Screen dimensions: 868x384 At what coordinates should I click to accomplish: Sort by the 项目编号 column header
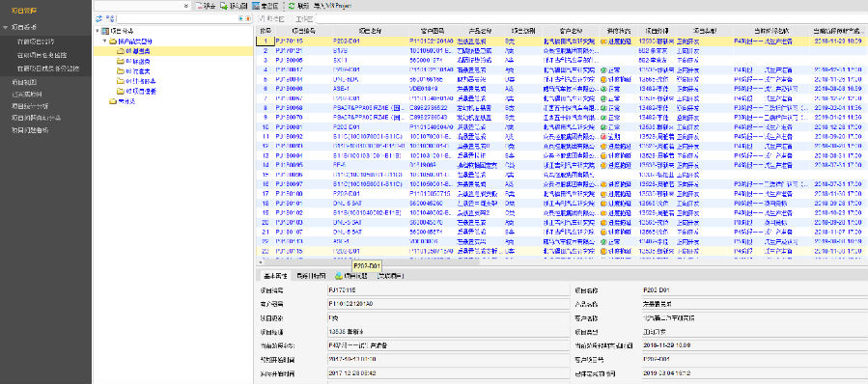(303, 32)
